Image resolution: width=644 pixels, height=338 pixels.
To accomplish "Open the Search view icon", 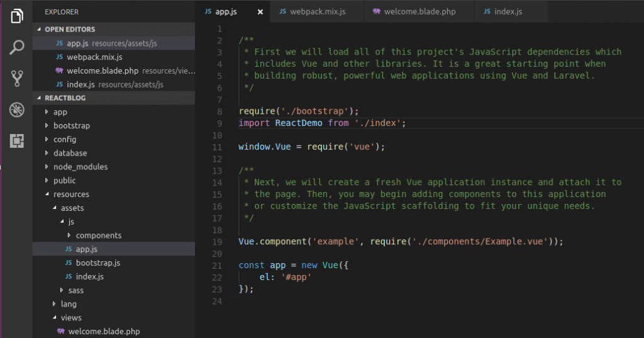I will tap(17, 47).
